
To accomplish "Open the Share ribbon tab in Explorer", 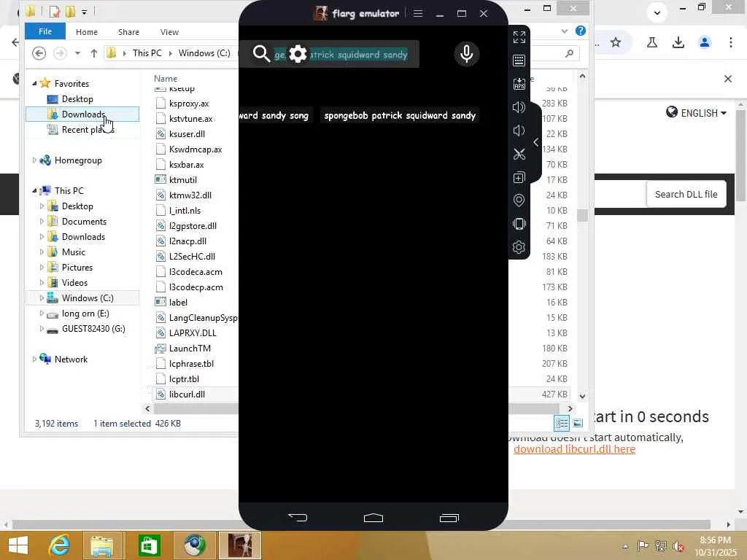I will click(x=128, y=32).
